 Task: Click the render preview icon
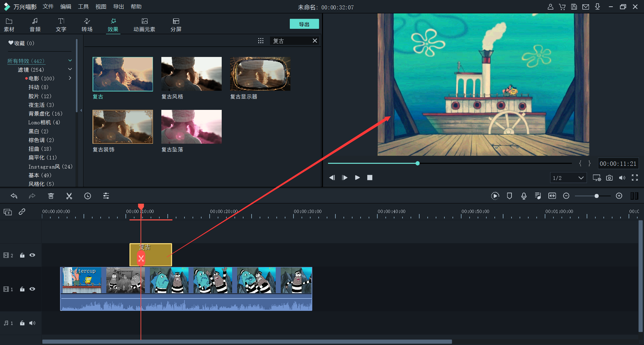point(495,196)
